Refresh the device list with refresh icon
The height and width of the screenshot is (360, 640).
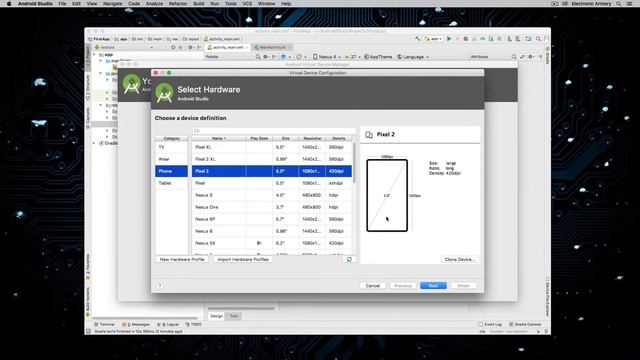(x=349, y=260)
